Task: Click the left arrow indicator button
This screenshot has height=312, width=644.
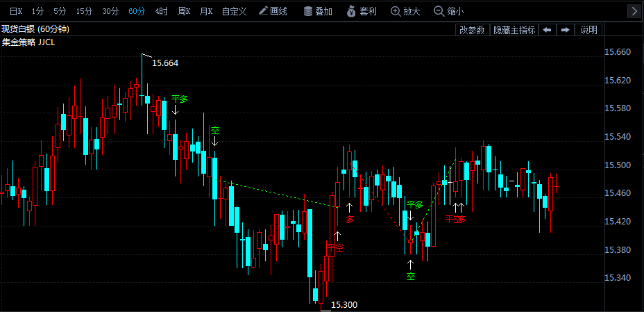Action: coord(547,30)
